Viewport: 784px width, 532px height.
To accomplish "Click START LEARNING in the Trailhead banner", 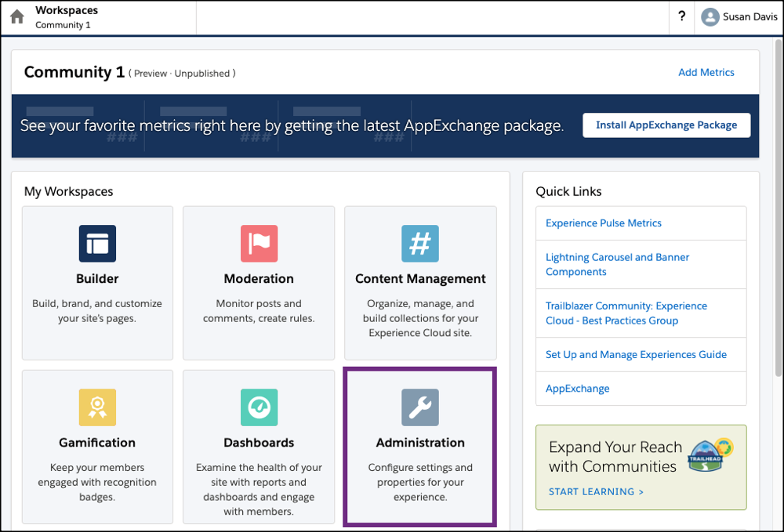I will (592, 491).
